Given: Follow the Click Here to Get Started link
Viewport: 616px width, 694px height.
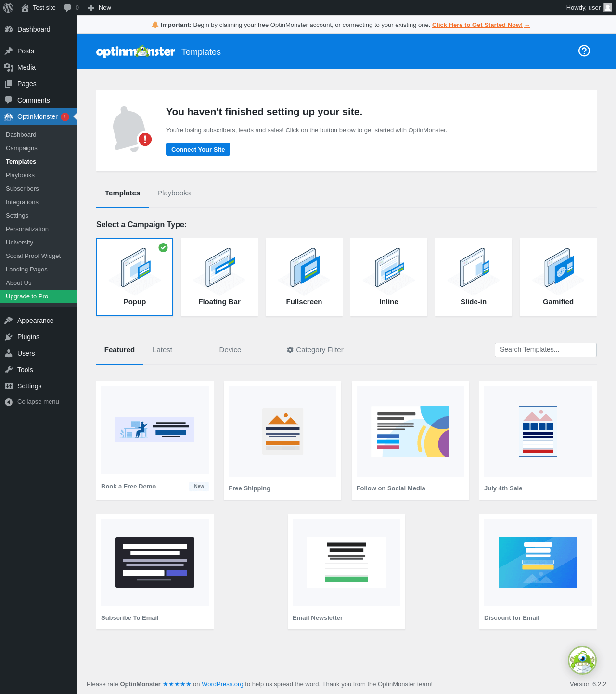Looking at the screenshot, I should point(481,25).
